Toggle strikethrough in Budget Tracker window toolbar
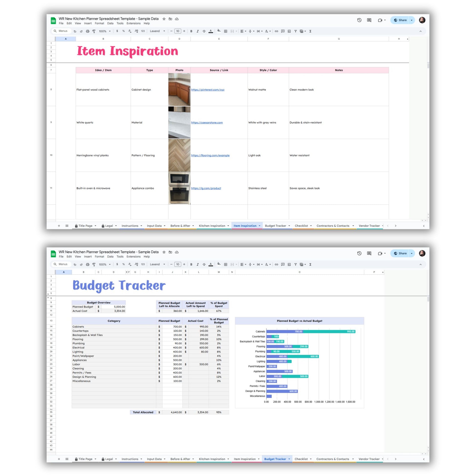 204,264
